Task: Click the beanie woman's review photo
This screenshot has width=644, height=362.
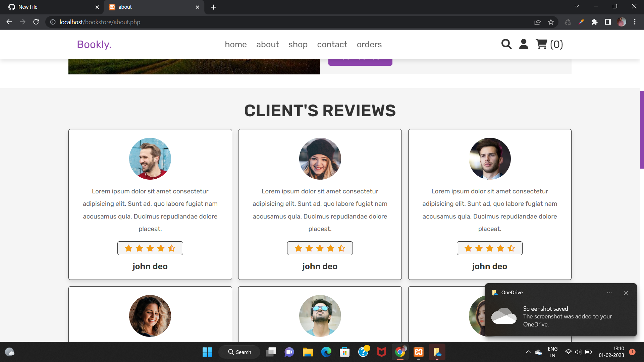Action: click(x=320, y=159)
